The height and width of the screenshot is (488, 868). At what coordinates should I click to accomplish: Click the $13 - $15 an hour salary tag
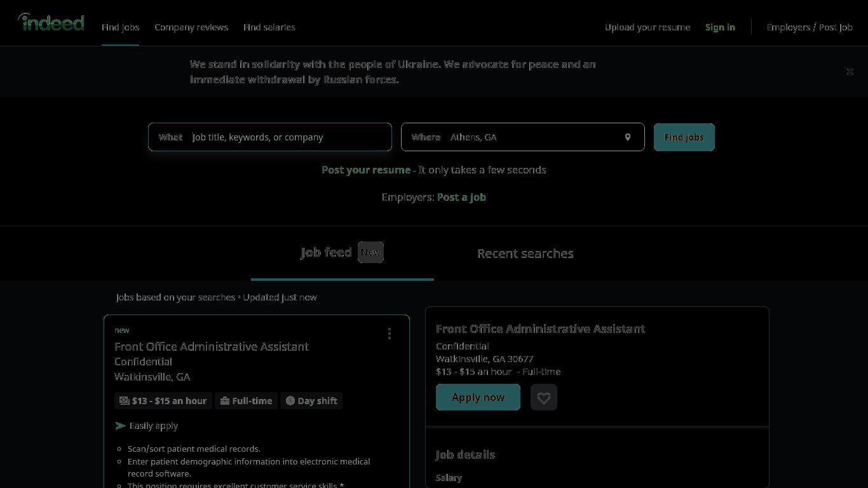click(163, 401)
